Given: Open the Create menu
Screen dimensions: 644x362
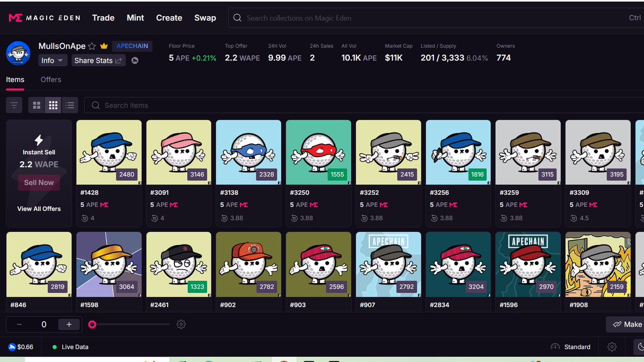Looking at the screenshot, I should [x=169, y=18].
